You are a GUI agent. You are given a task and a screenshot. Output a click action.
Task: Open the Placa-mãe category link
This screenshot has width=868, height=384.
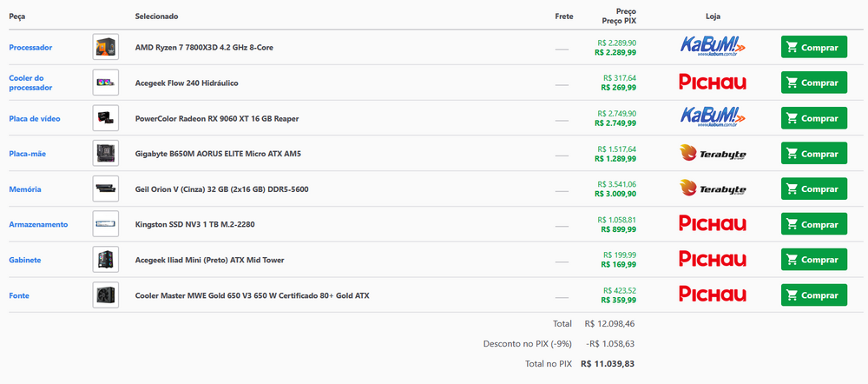tap(28, 154)
